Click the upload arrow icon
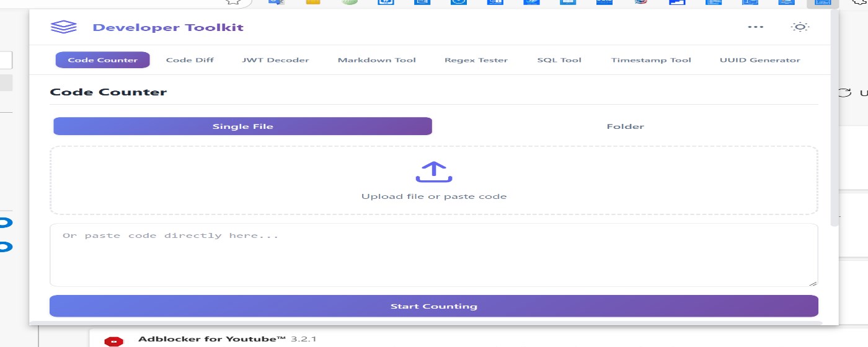 pos(434,172)
